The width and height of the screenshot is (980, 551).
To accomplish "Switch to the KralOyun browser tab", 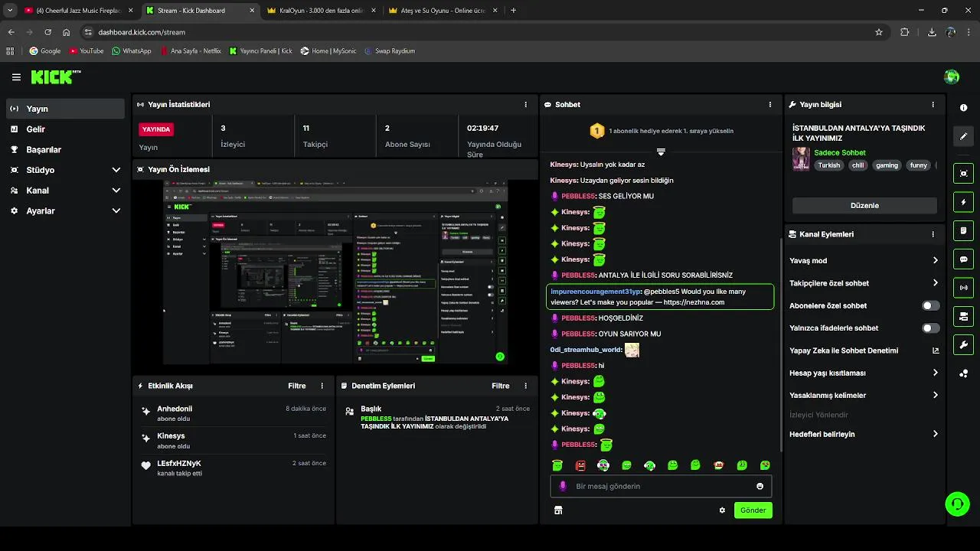I will coord(321,11).
